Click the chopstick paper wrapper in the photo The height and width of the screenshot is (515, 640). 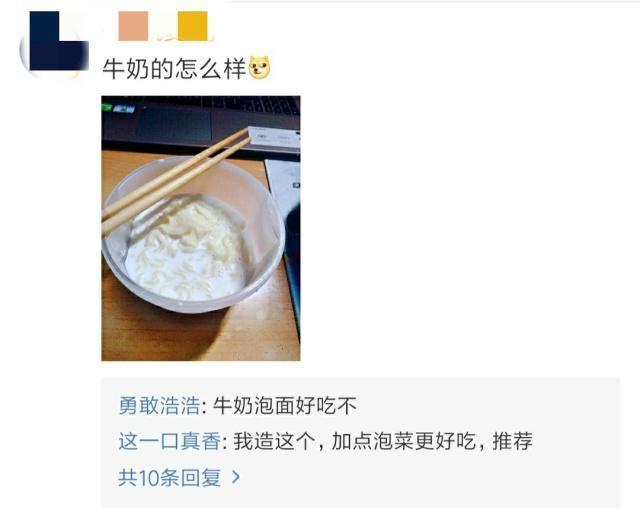click(x=274, y=138)
